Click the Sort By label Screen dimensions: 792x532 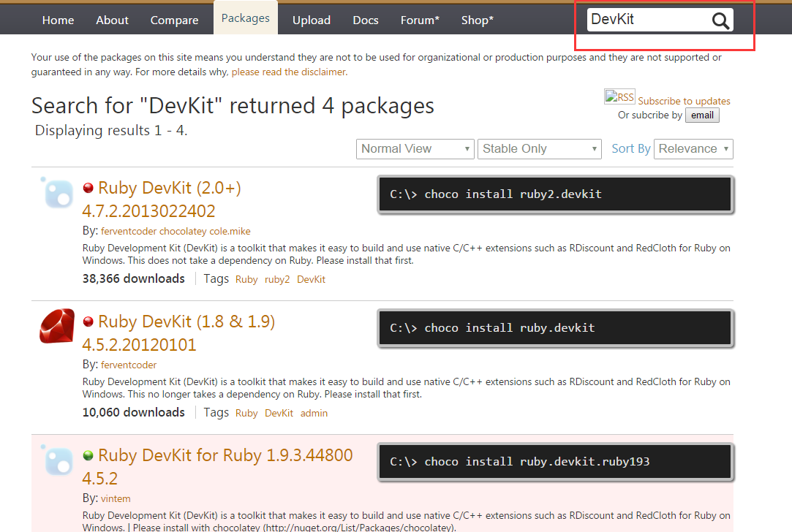631,149
